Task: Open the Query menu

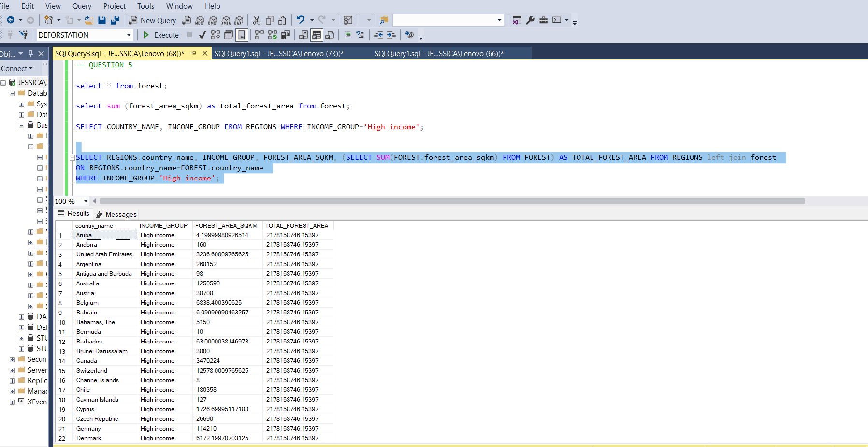Action: pyautogui.click(x=81, y=6)
